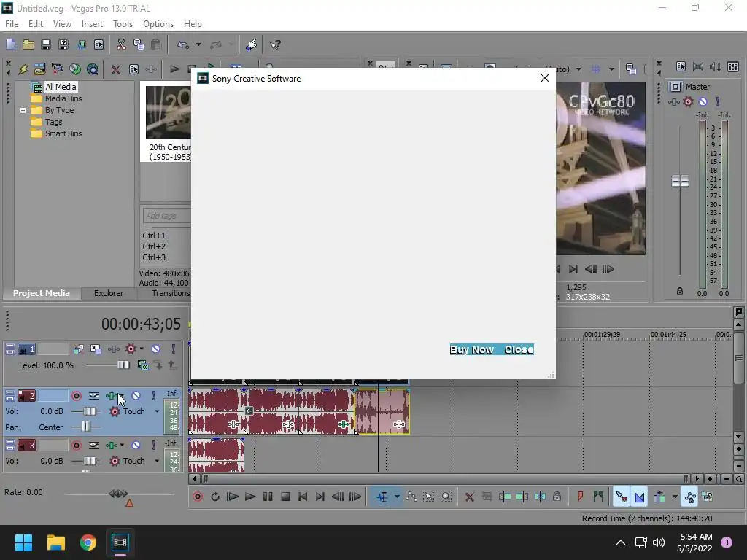
Task: Activate the What's This help cursor
Action: coord(275,44)
